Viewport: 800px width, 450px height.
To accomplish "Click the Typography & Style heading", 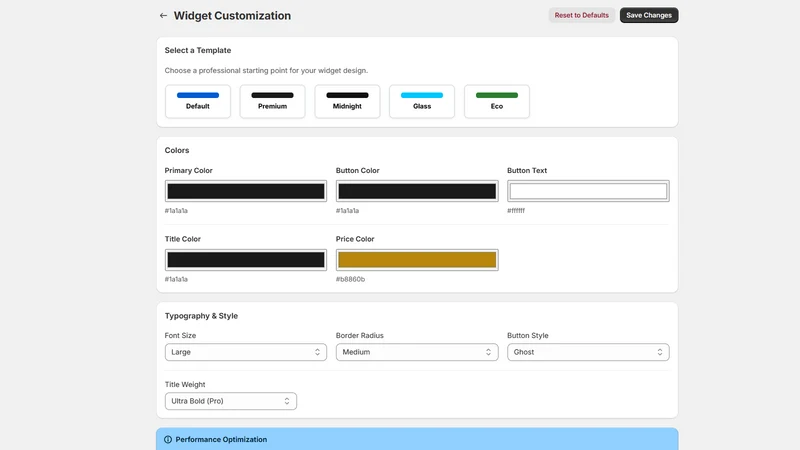I will [201, 316].
